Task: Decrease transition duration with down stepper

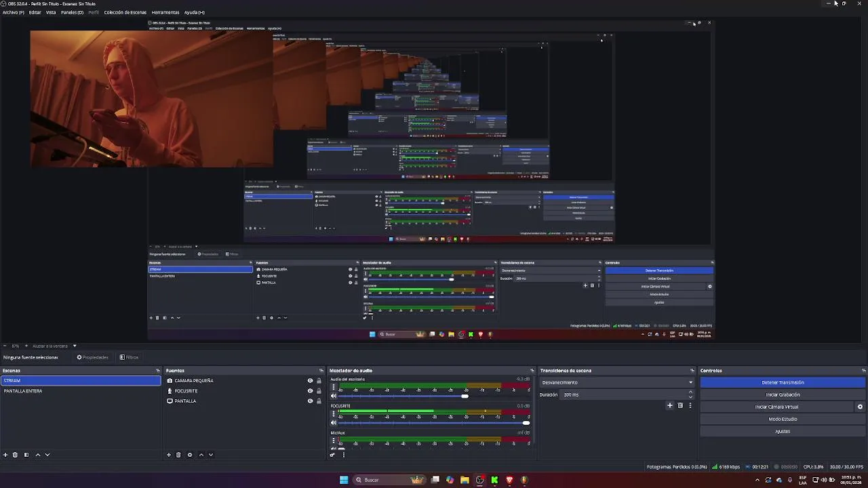Action: 691,397
